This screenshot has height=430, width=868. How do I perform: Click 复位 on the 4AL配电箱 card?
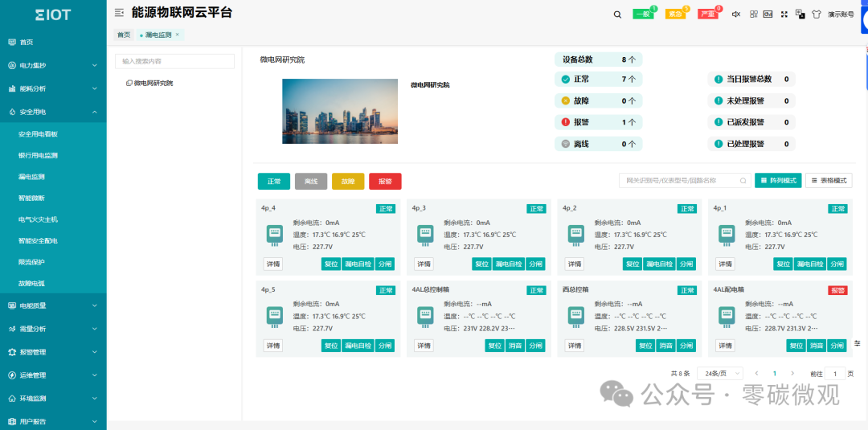796,346
